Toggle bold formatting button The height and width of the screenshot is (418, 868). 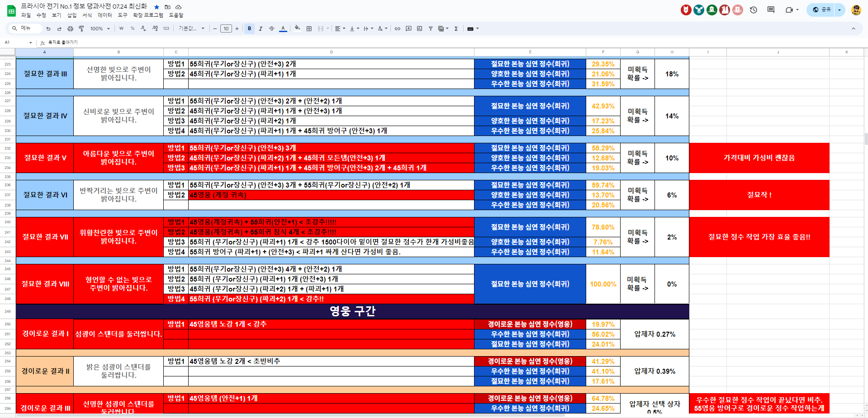249,28
